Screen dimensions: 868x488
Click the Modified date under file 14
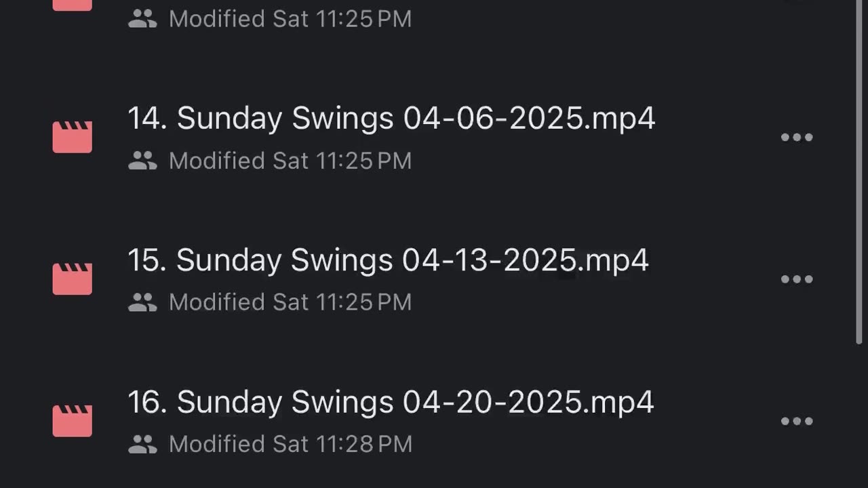coord(290,161)
